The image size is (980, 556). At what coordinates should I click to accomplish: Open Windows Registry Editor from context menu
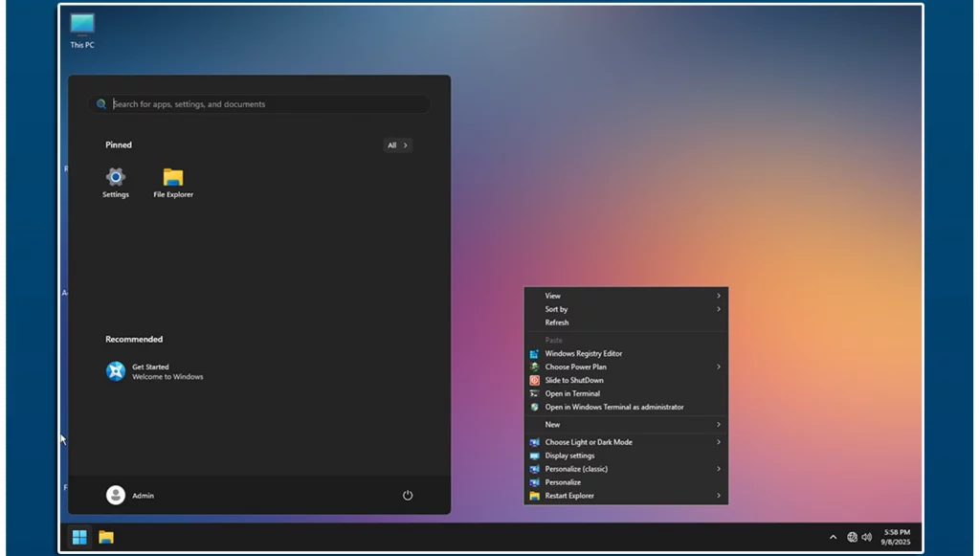pyautogui.click(x=583, y=353)
